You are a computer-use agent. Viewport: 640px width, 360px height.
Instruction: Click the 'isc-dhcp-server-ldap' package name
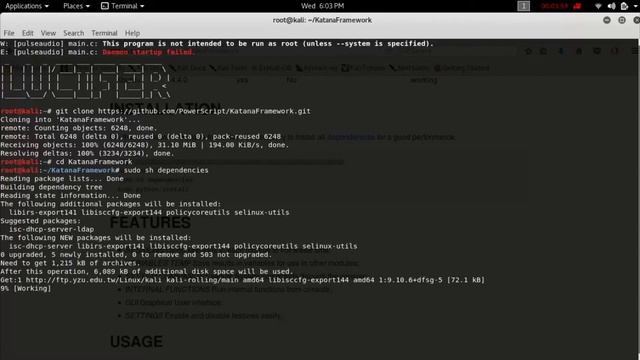51,229
